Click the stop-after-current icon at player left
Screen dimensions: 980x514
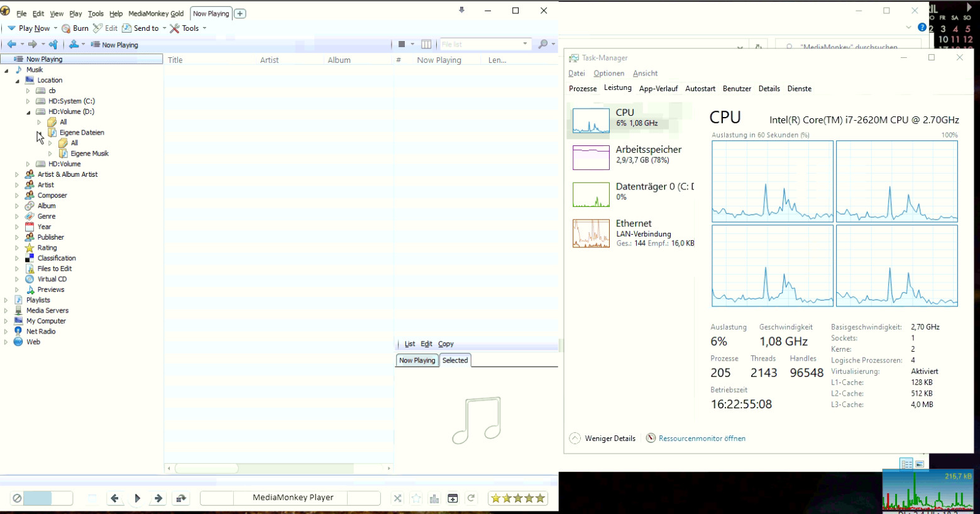click(x=17, y=498)
